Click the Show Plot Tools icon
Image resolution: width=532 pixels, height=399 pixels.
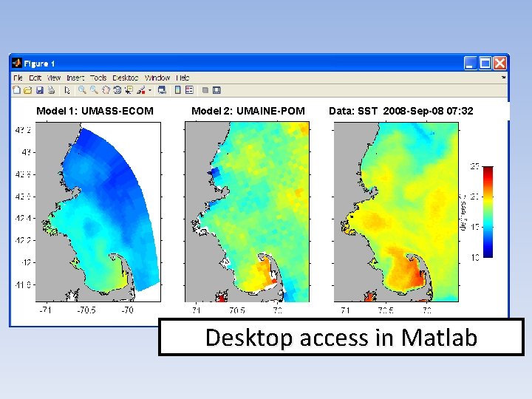click(216, 90)
